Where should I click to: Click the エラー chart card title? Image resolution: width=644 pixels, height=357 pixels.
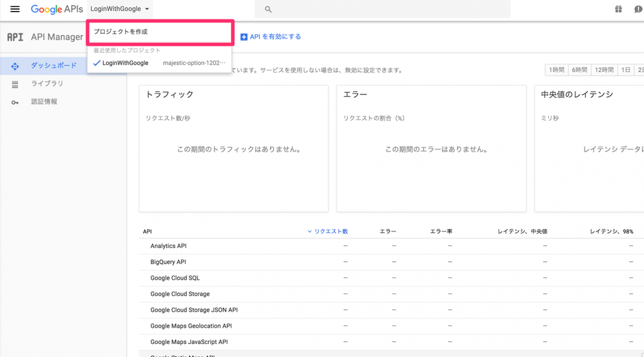pyautogui.click(x=356, y=95)
